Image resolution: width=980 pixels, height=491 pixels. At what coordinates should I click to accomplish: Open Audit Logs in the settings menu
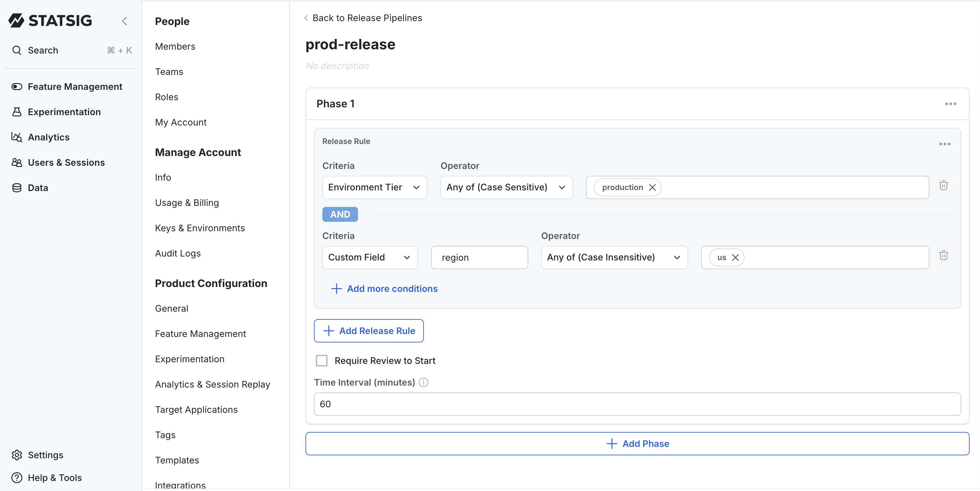178,253
